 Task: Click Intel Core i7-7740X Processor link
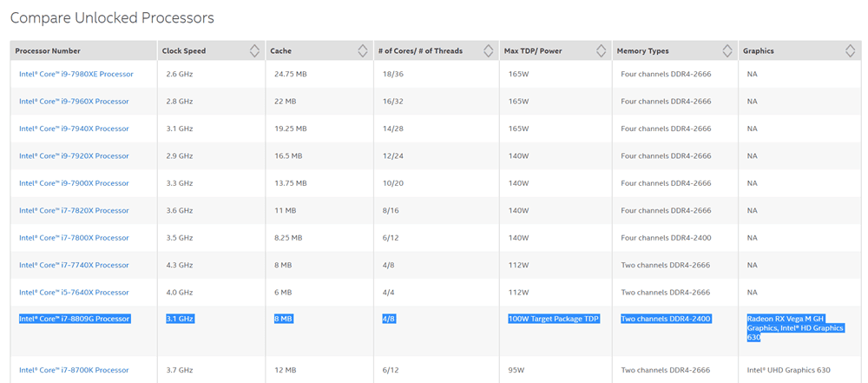click(74, 266)
